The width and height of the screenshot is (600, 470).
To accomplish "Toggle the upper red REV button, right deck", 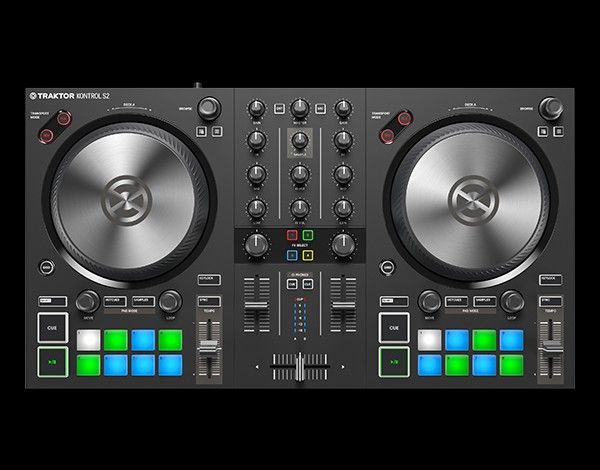I will [x=404, y=119].
